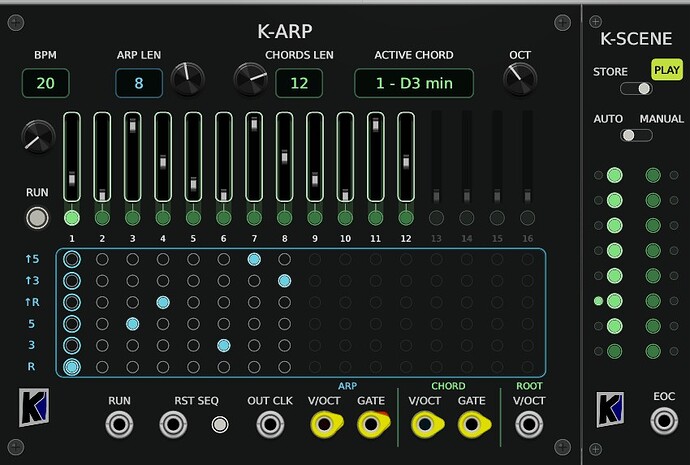The width and height of the screenshot is (690, 465).
Task: Select chord step 5 green button
Action: 193,217
